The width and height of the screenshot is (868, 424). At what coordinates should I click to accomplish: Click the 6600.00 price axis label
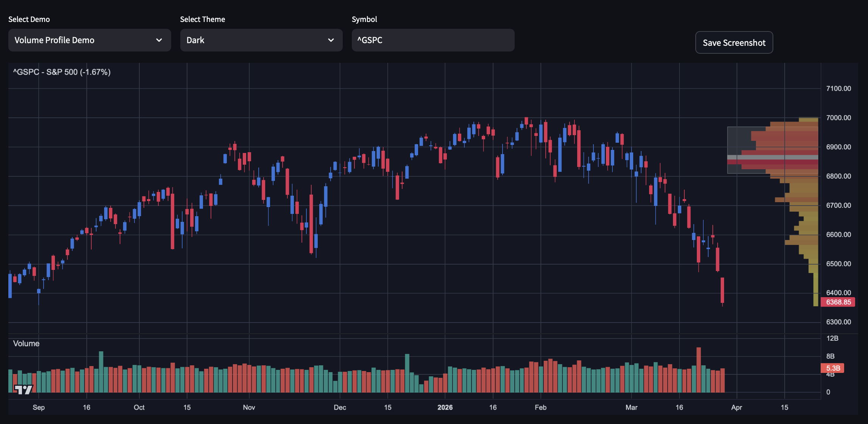click(838, 234)
